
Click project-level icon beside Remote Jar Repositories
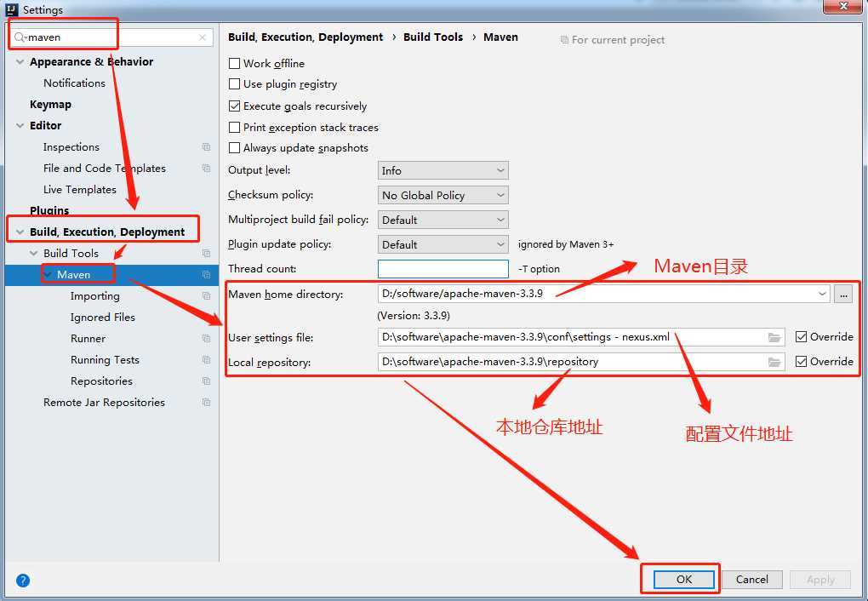coord(207,402)
